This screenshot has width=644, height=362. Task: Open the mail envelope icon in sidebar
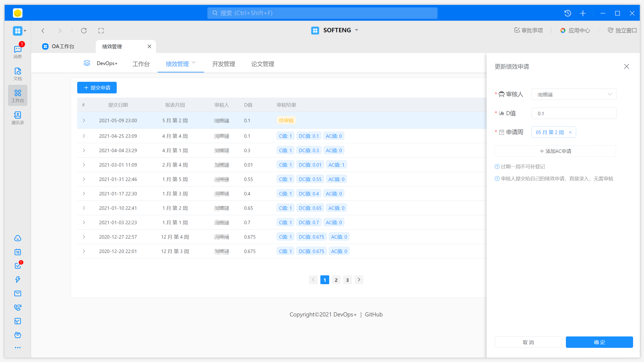[17, 293]
